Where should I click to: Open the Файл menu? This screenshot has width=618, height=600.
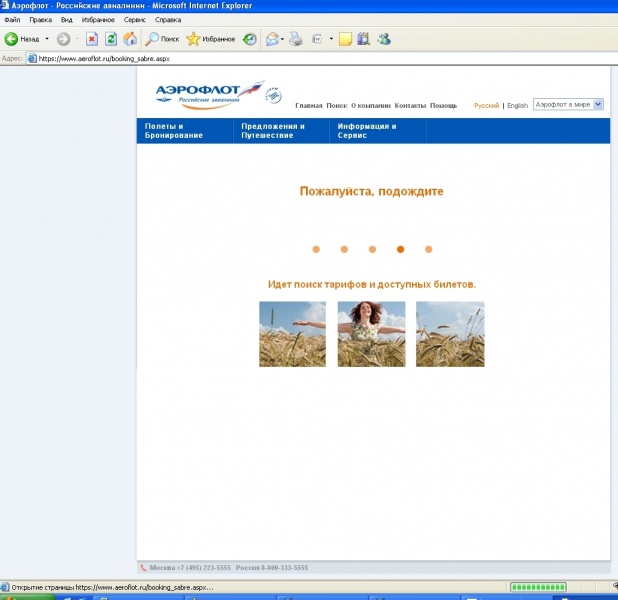pyautogui.click(x=12, y=19)
